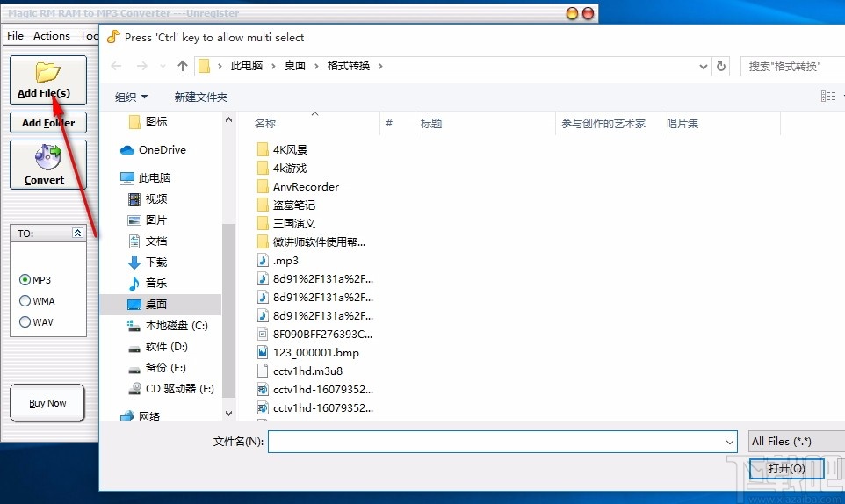The image size is (845, 504).
Task: Open 音乐 in navigation pane
Action: [148, 284]
